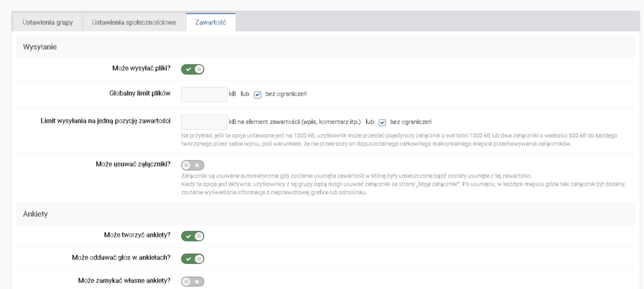Select the Zawartość tab

click(211, 23)
